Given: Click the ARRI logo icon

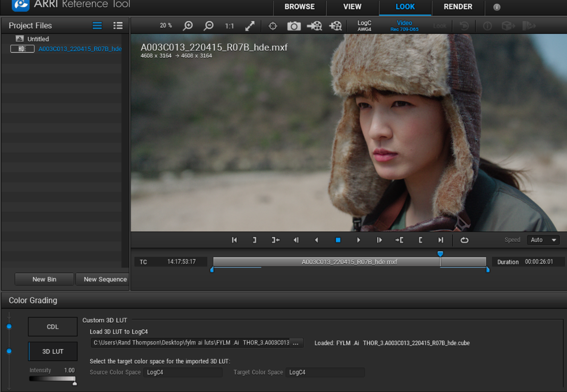Looking at the screenshot, I should click(21, 4).
